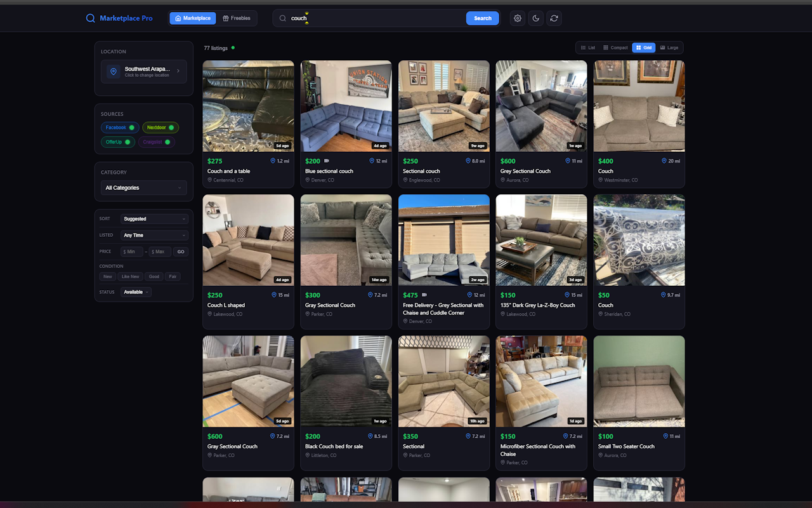Open the $350 Sectional photo in Parker

(443, 381)
